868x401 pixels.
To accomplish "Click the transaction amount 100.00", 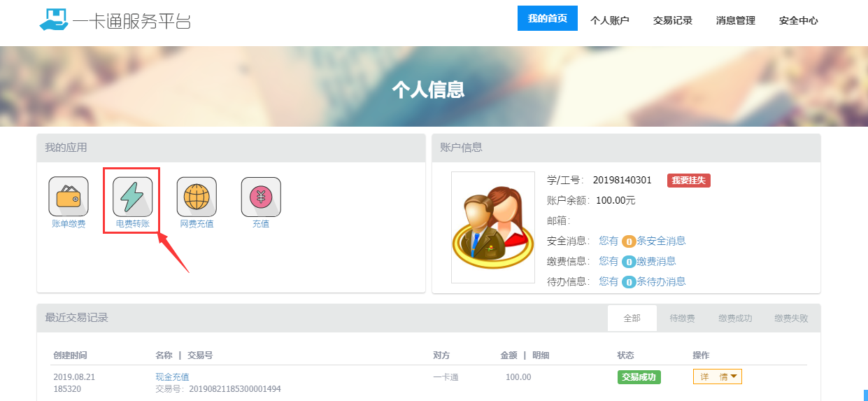I will [x=518, y=377].
